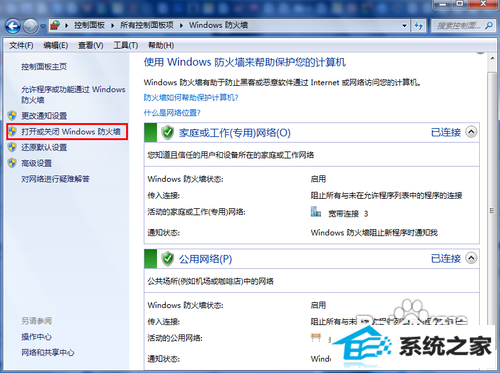
Task: Open 还原默认设置 link
Action: [x=44, y=147]
